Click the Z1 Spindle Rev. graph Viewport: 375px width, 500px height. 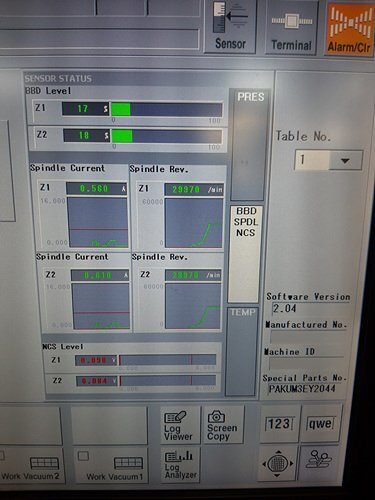point(194,223)
